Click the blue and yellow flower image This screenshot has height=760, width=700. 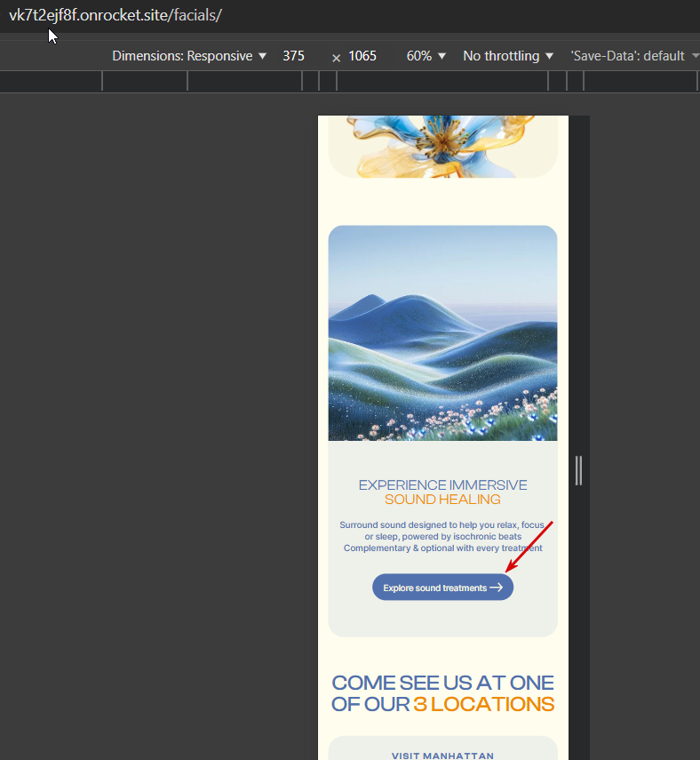pyautogui.click(x=442, y=147)
